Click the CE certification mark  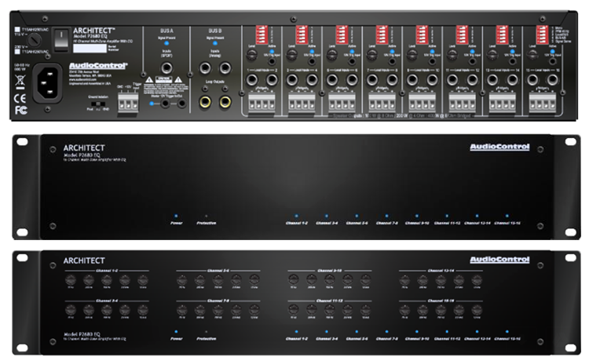[x=20, y=98]
